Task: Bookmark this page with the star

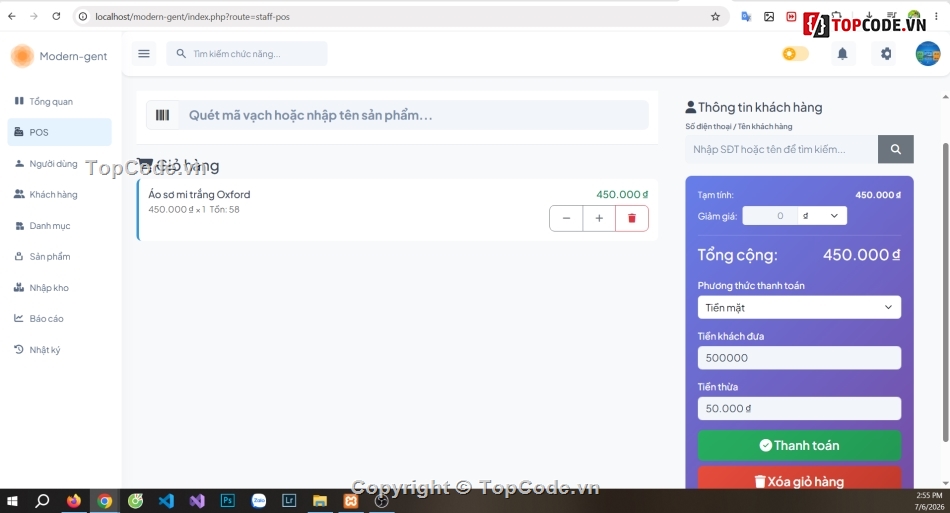Action: (x=716, y=16)
